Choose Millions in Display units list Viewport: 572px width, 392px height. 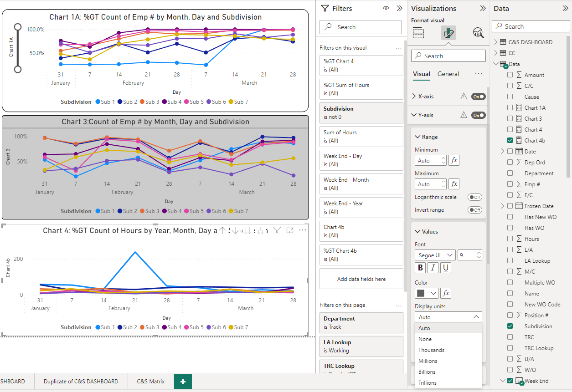pyautogui.click(x=448, y=361)
